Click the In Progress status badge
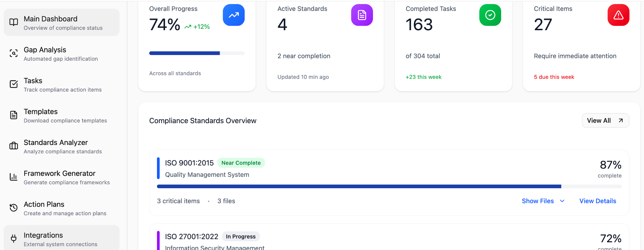Viewport: 644px width, 250px height. [x=240, y=237]
